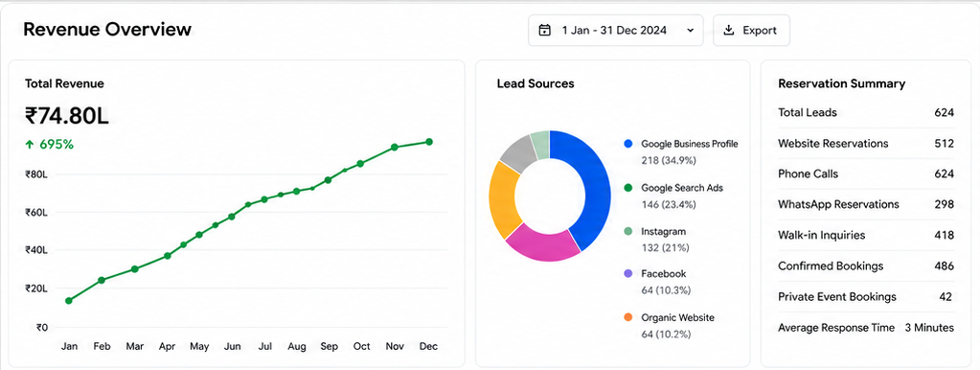Screen dimensions: 980x370
Task: Click the purple Facebook legend dot
Action: pos(628,274)
